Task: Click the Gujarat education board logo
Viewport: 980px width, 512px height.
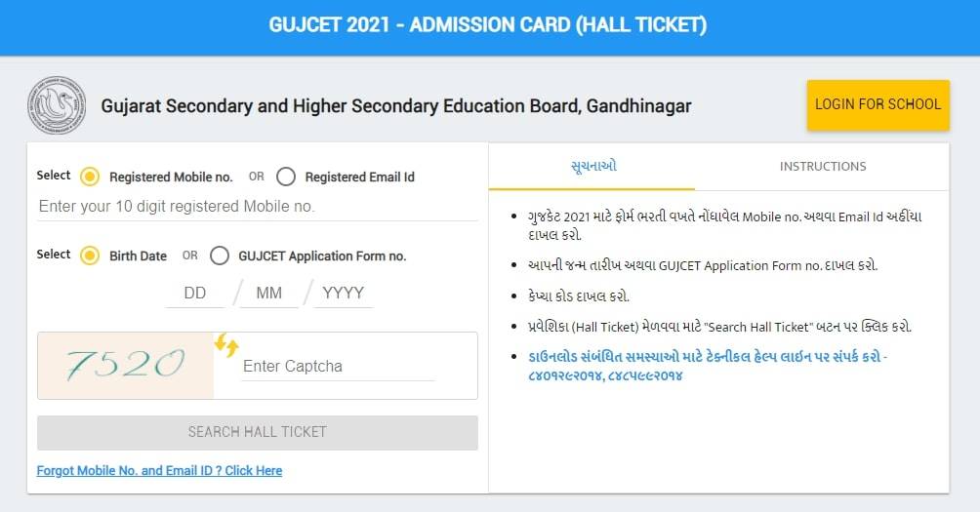Action: tap(57, 104)
